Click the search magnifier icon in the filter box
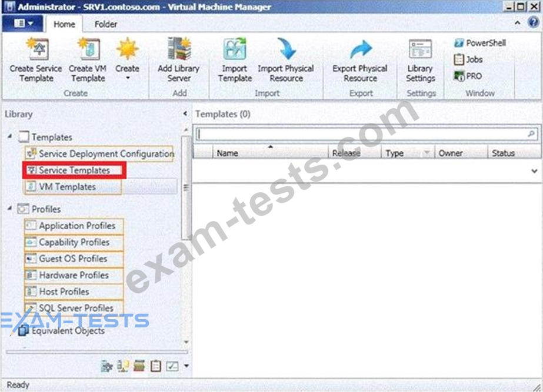543x392 pixels. pos(531,133)
